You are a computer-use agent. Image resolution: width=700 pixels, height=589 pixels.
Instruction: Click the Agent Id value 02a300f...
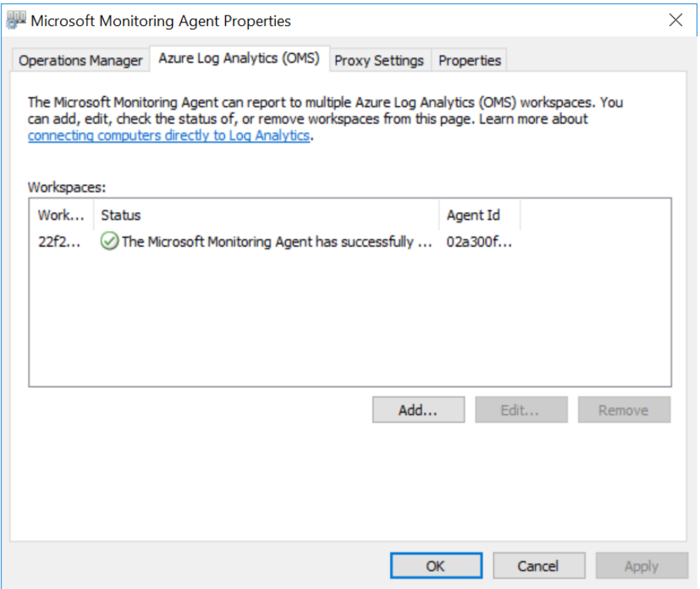(479, 241)
